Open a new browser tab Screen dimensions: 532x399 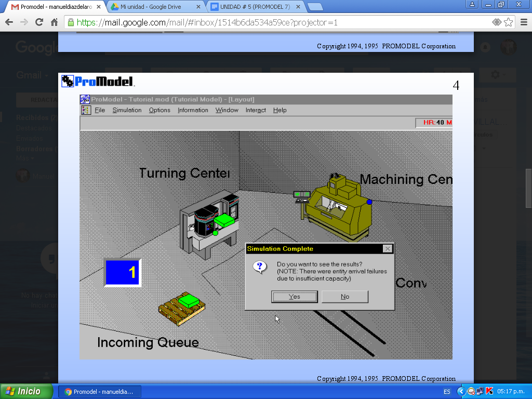pos(315,7)
